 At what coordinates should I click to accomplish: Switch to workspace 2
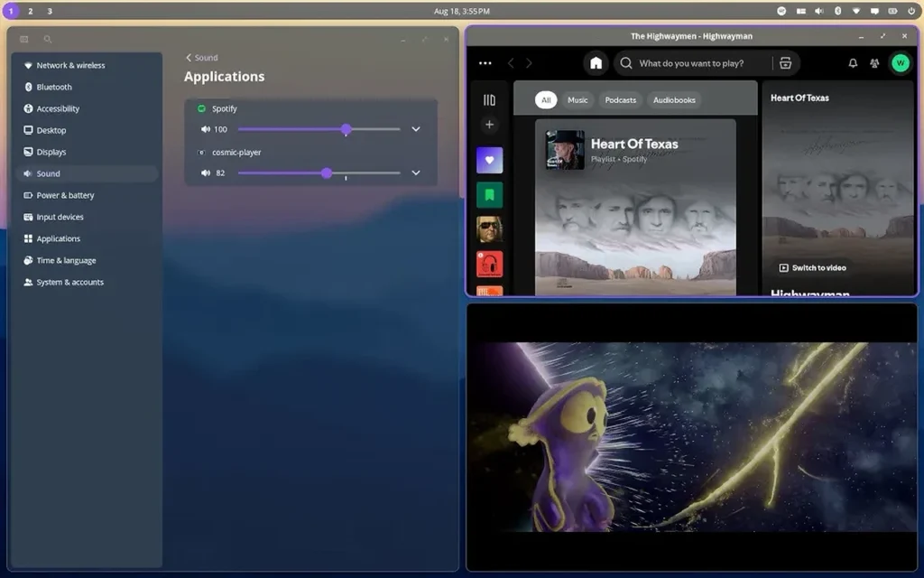[30, 11]
